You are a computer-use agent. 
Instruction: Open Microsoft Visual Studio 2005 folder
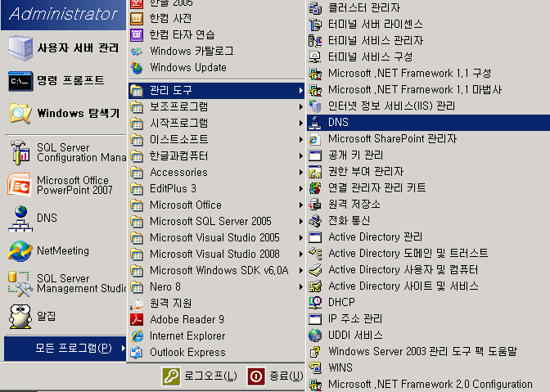pyautogui.click(x=216, y=237)
